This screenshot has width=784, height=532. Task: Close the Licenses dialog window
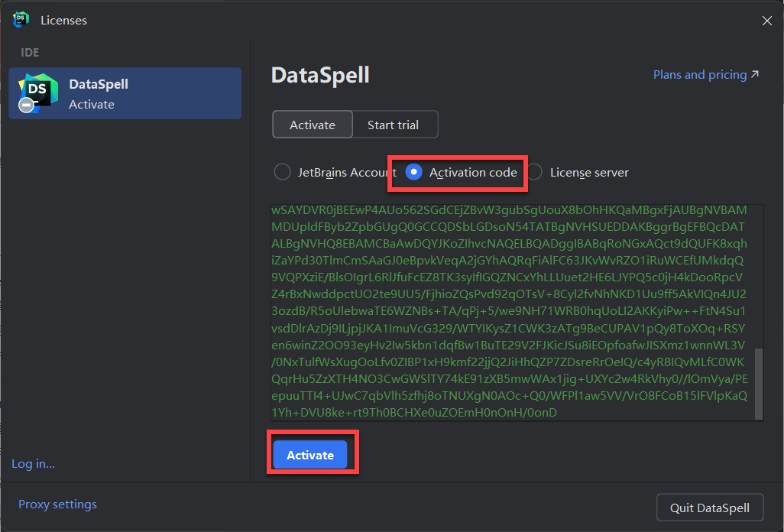[x=766, y=21]
